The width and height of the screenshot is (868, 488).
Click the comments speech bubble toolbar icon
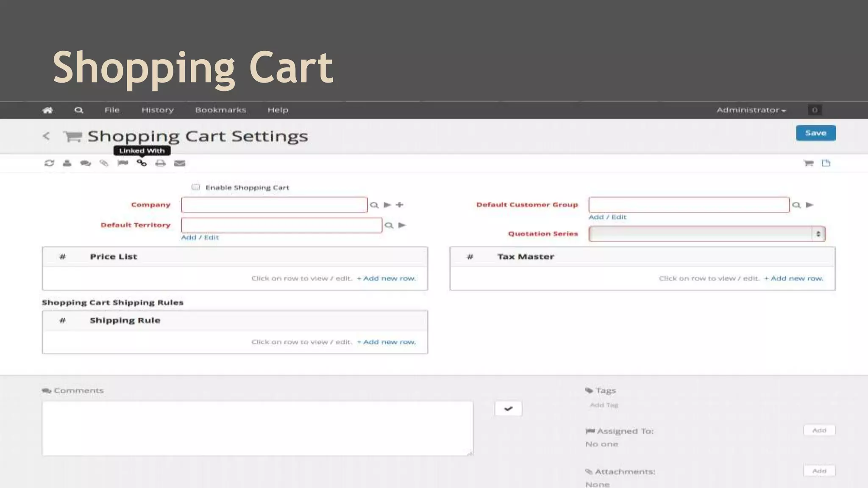(86, 163)
